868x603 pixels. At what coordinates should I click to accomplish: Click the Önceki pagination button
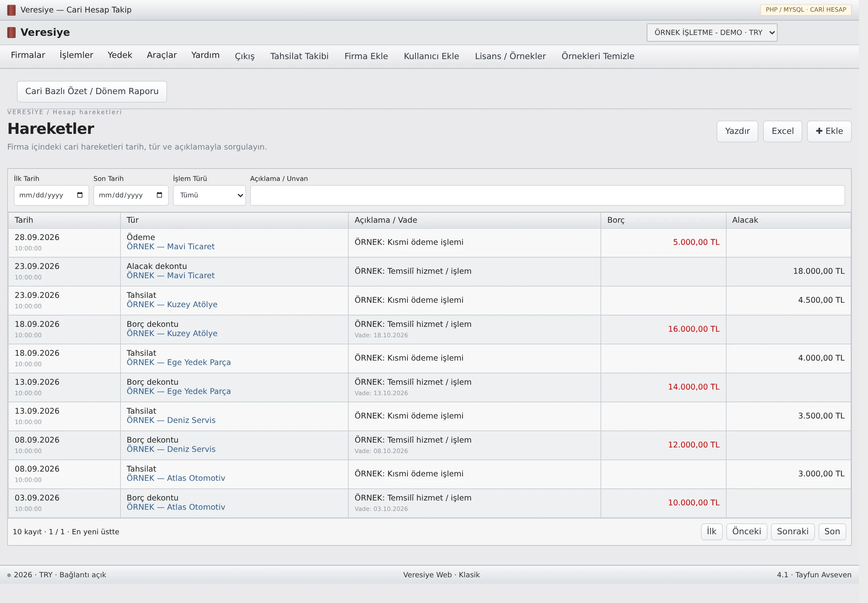click(747, 532)
